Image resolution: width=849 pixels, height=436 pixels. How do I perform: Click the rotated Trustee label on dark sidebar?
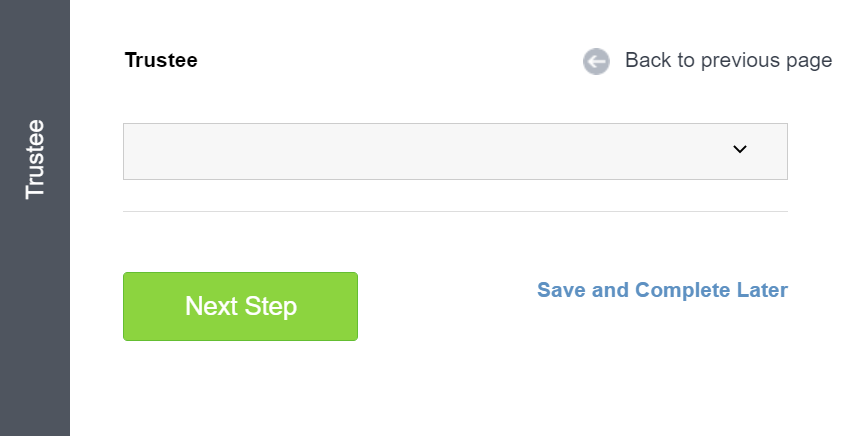pos(35,159)
